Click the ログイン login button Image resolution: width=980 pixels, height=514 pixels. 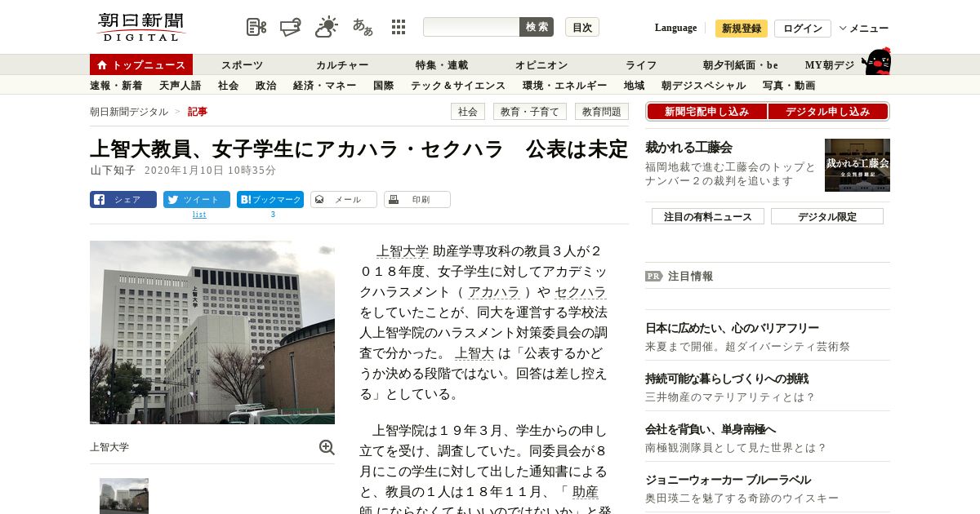coord(803,29)
